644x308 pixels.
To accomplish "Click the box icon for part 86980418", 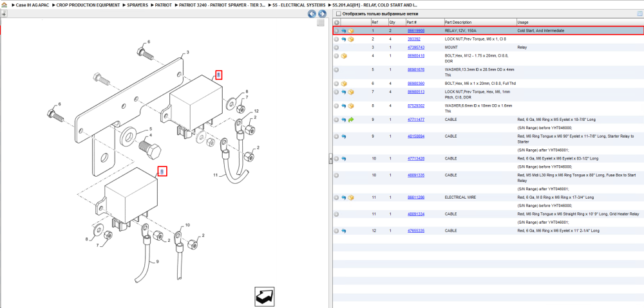I will [x=344, y=56].
